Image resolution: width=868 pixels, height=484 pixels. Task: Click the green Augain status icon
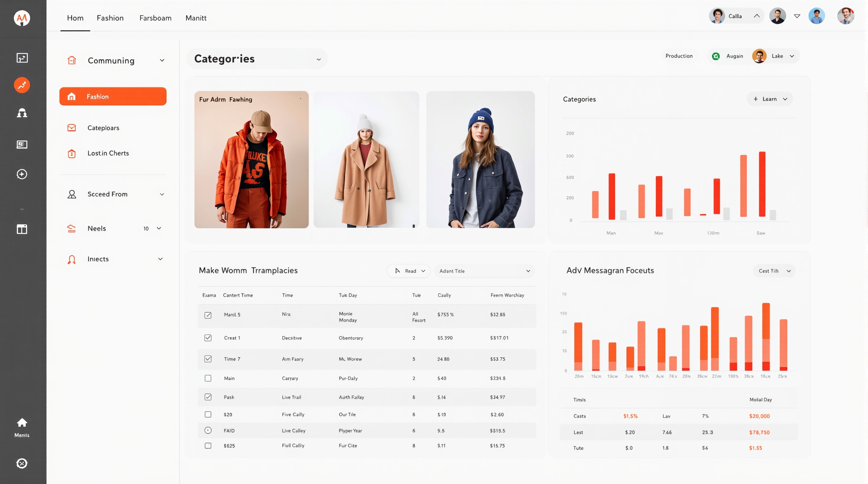point(716,56)
